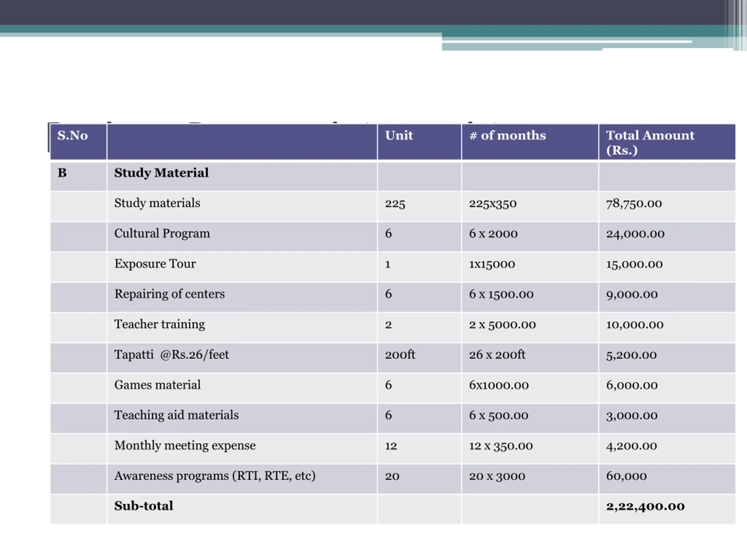Click the S.No column header
Image resolution: width=747 pixels, height=560 pixels.
(72, 136)
